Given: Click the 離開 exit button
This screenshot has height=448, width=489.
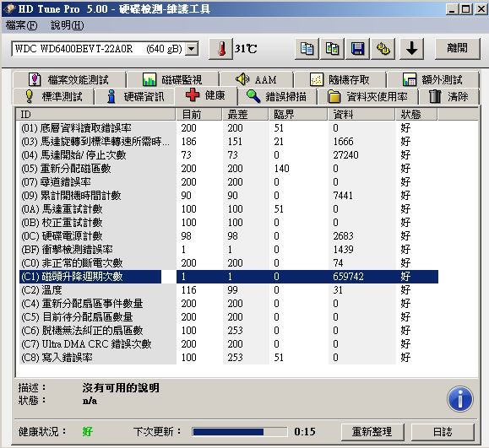Looking at the screenshot, I should 457,49.
